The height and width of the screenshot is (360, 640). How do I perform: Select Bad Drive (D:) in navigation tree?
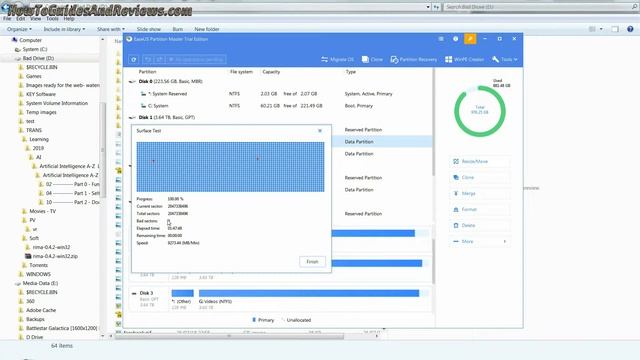click(x=38, y=58)
